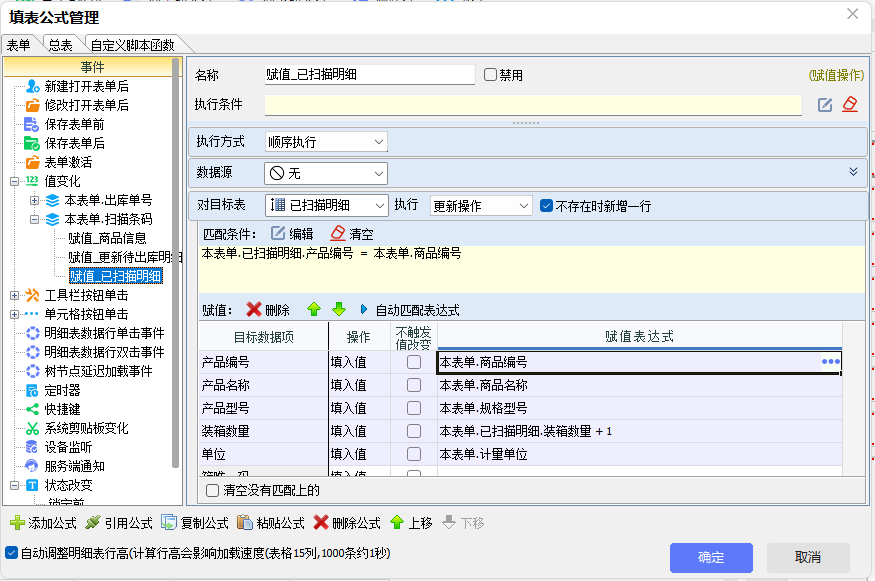Screen dimensions: 875x581
Task: Expand the 本表单.出库单号 tree node
Action: coord(35,200)
